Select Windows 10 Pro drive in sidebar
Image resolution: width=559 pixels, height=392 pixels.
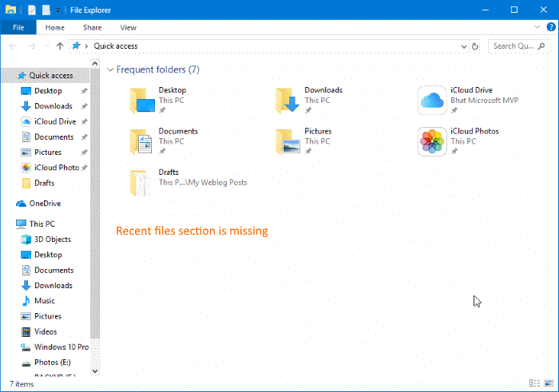[54, 347]
